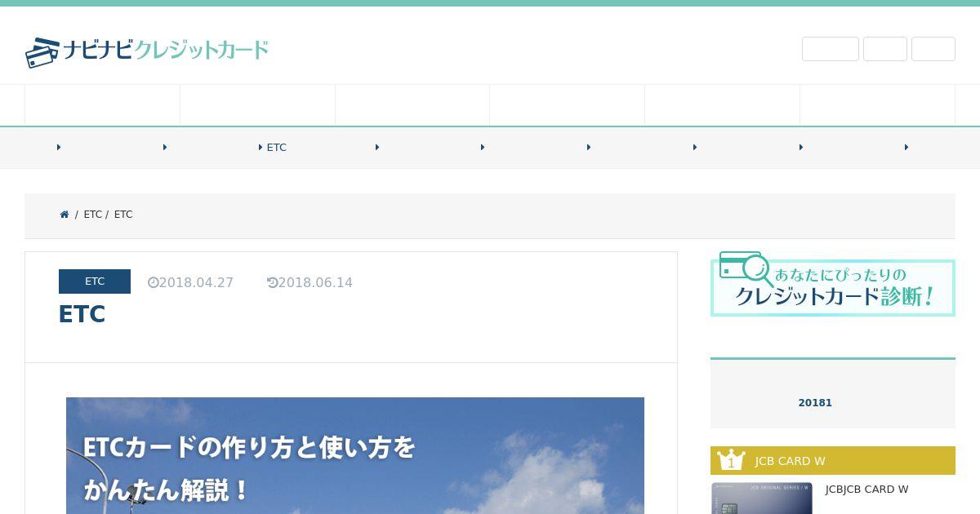Click the update icon beside 2018.06.14
The height and width of the screenshot is (514, 980).
272,282
